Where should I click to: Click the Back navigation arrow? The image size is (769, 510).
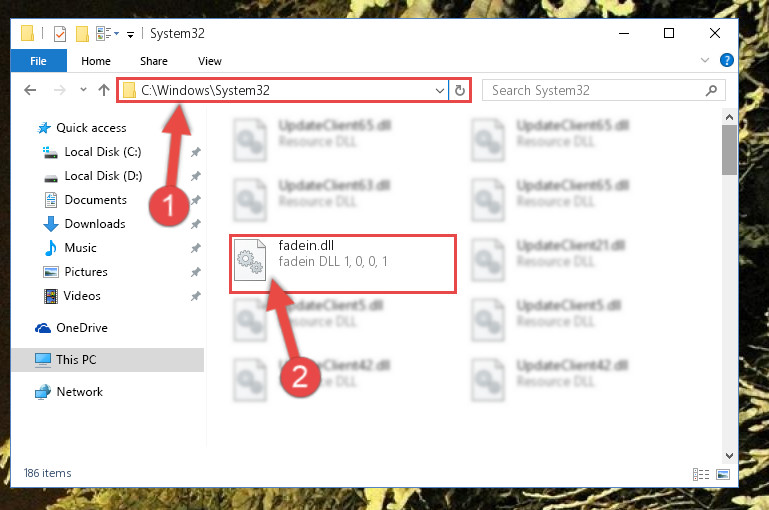[x=30, y=90]
